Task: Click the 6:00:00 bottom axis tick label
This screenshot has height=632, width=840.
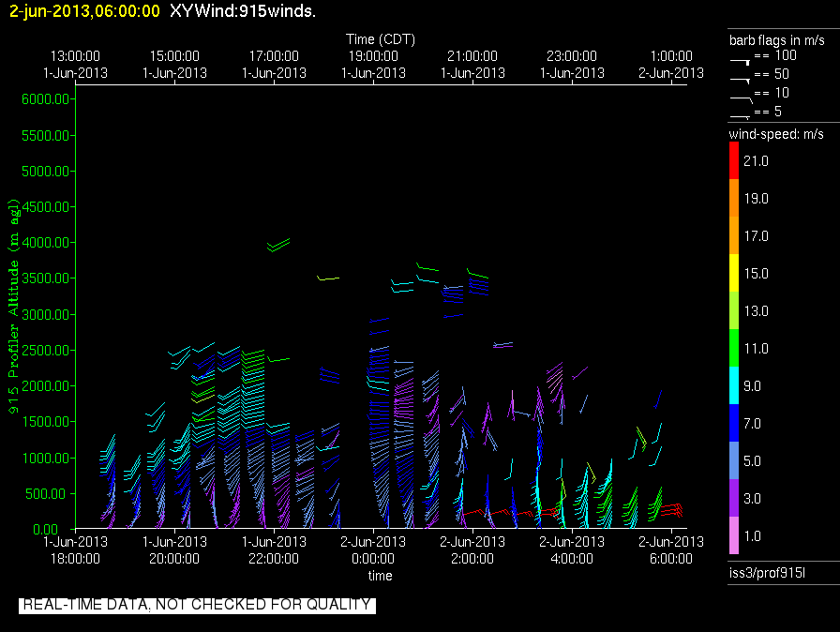Action: pos(671,559)
